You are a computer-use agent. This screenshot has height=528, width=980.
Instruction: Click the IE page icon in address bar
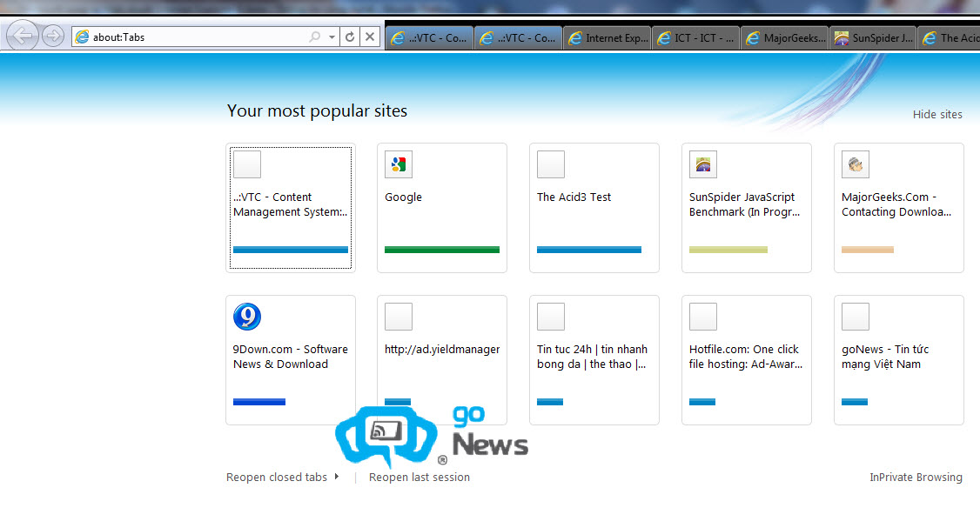coord(82,37)
